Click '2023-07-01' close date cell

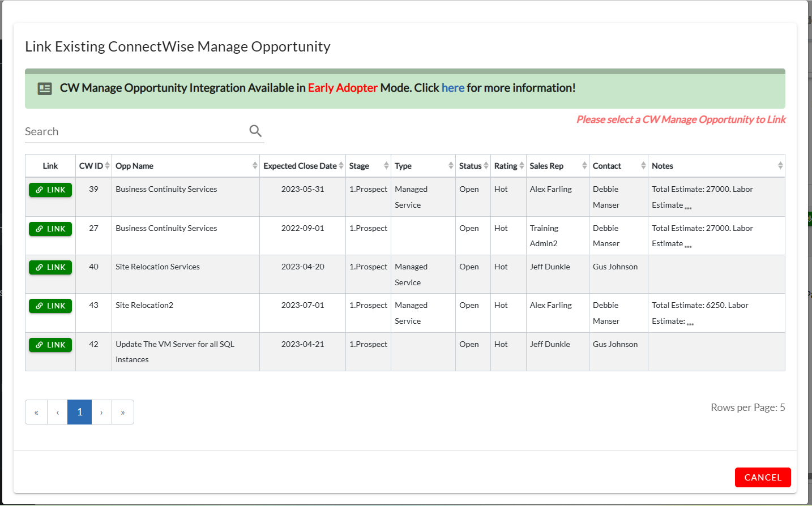coord(303,305)
